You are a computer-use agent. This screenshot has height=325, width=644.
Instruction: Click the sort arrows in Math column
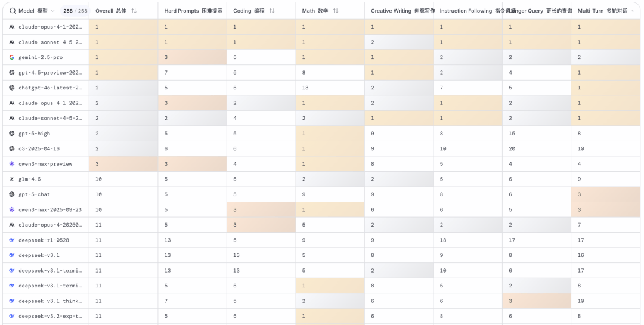(336, 11)
